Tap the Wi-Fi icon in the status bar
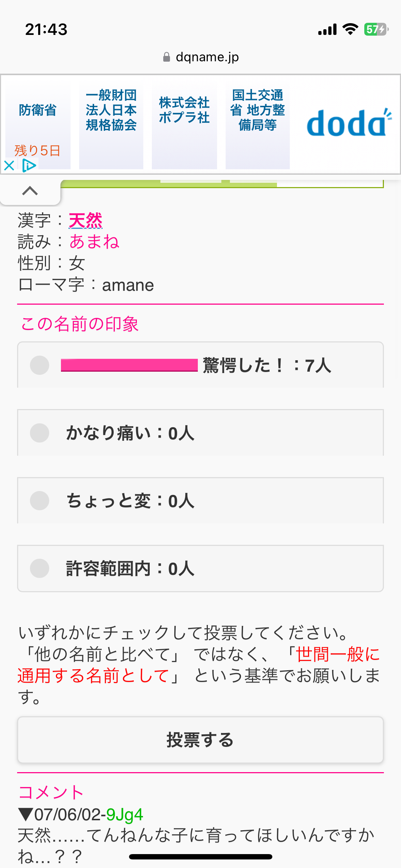 click(x=350, y=29)
